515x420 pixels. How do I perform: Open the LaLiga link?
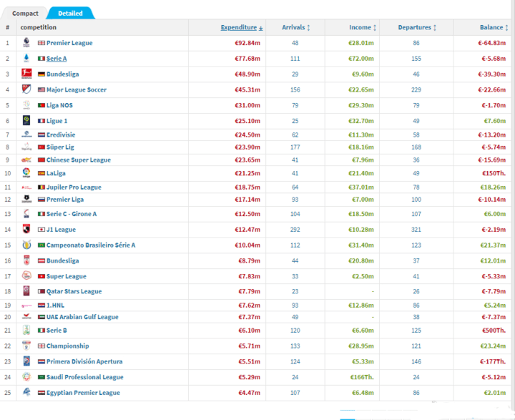pos(56,173)
